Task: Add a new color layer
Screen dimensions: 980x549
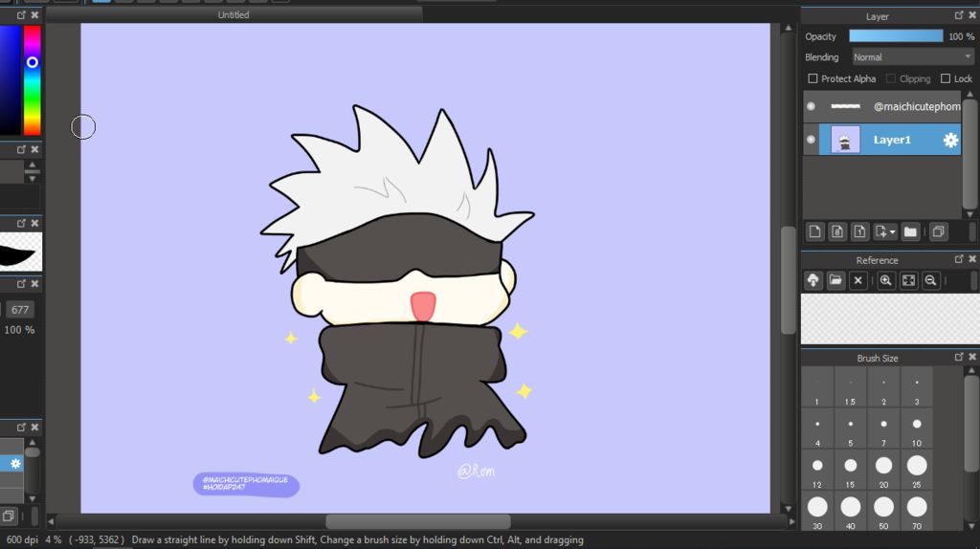Action: coord(814,231)
